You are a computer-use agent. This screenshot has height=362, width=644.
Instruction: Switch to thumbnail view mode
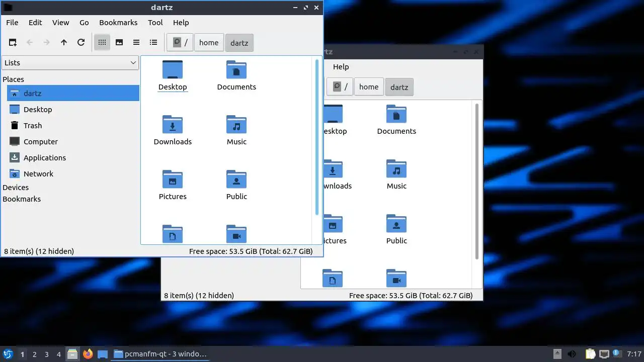click(119, 43)
